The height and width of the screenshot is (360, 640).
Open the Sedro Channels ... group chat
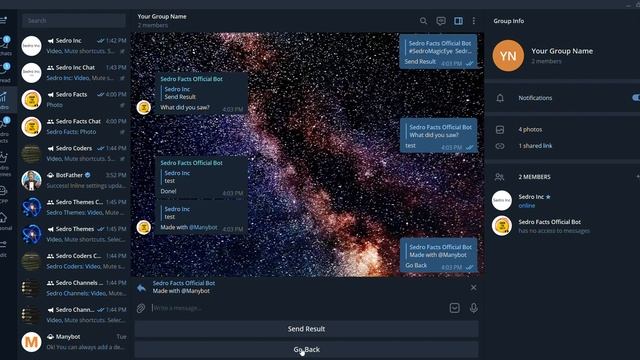pyautogui.click(x=74, y=288)
